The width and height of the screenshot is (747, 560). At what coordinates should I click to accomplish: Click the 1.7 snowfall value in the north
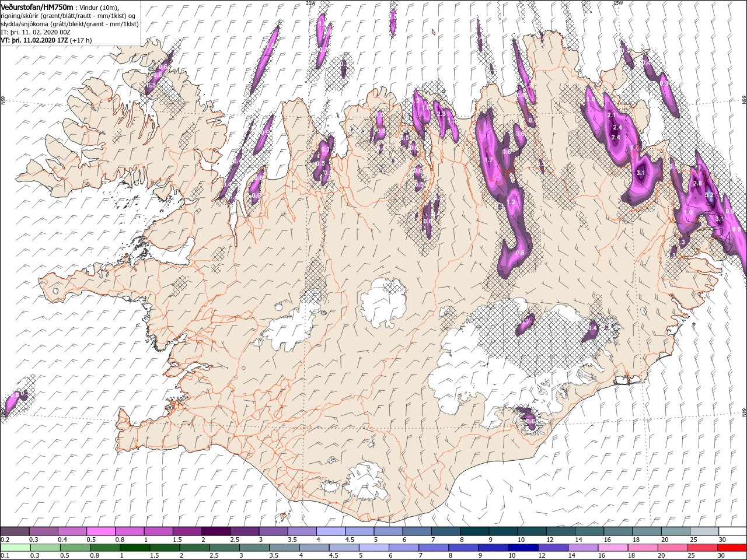(x=489, y=160)
